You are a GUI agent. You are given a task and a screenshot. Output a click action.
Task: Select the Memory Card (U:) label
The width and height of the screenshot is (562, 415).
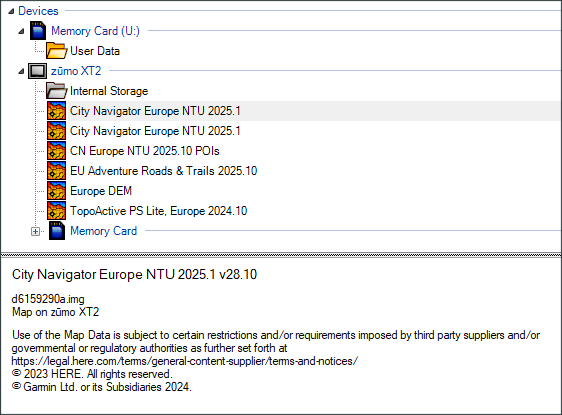click(95, 31)
